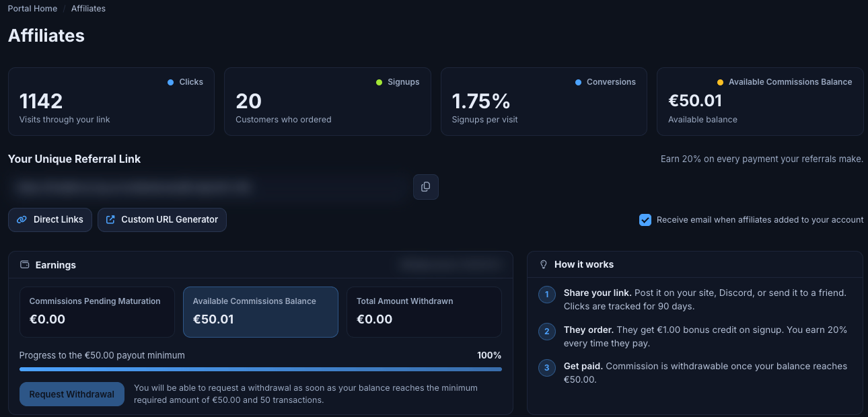Click step 3 circle in How it works
Screen dimensions: 868x417
(546, 367)
